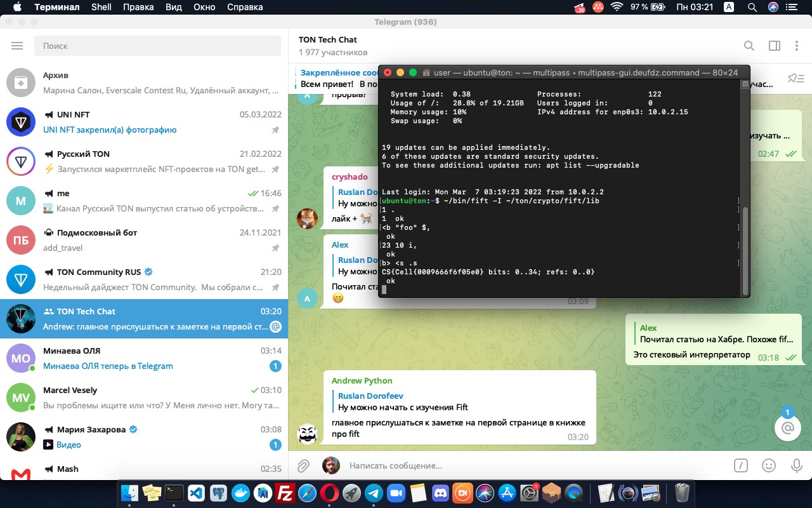This screenshot has height=508, width=812.
Task: Click Andrew Python's avatar
Action: 308,434
